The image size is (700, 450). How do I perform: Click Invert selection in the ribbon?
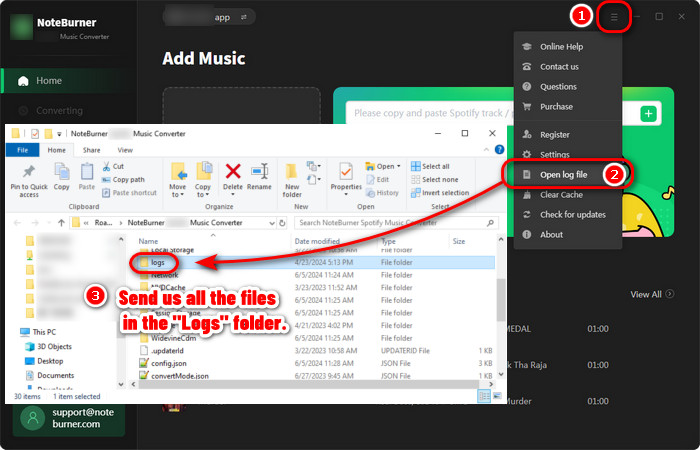click(x=440, y=193)
